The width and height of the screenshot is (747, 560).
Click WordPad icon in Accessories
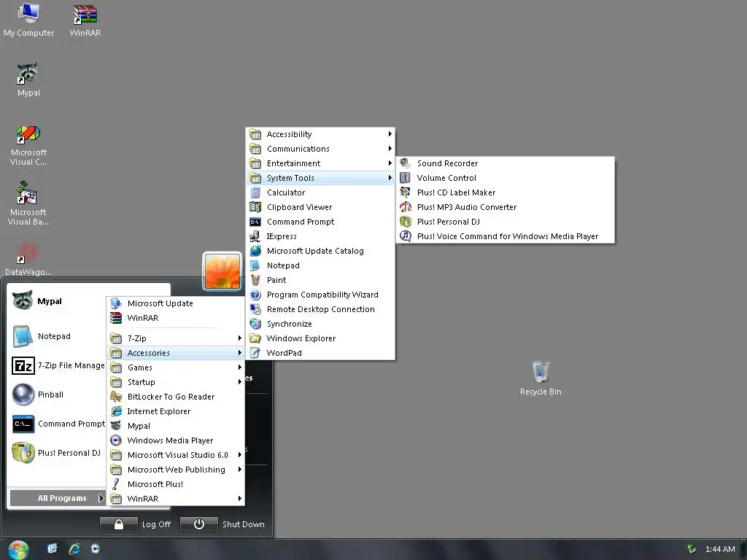click(x=255, y=353)
